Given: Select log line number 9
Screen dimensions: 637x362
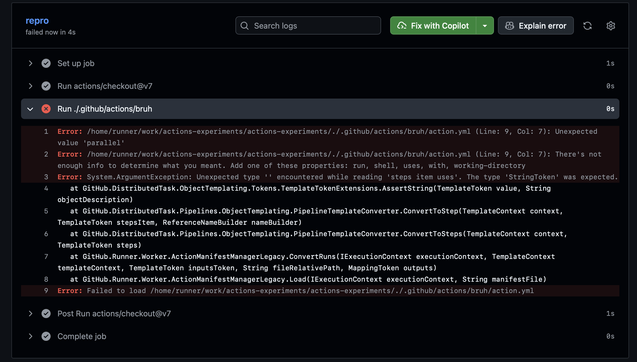Looking at the screenshot, I should (46, 290).
